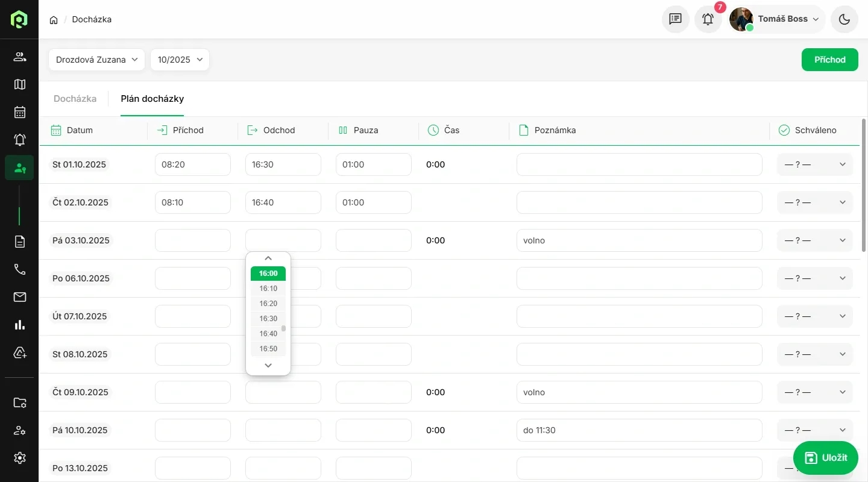Image resolution: width=868 pixels, height=482 pixels.
Task: Open the phone icon in sidebar
Action: 19,269
